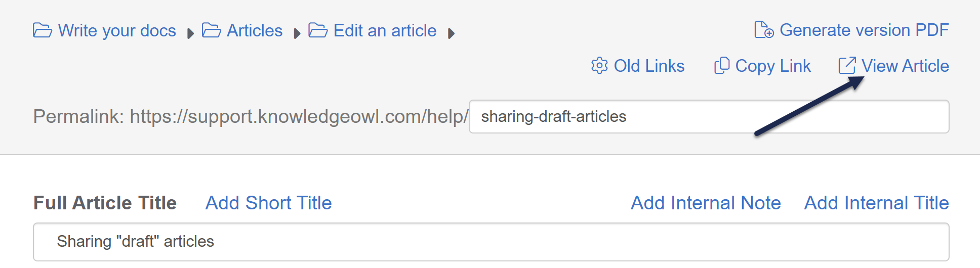This screenshot has width=980, height=268.
Task: Click Generate version PDF text link
Action: click(x=864, y=30)
